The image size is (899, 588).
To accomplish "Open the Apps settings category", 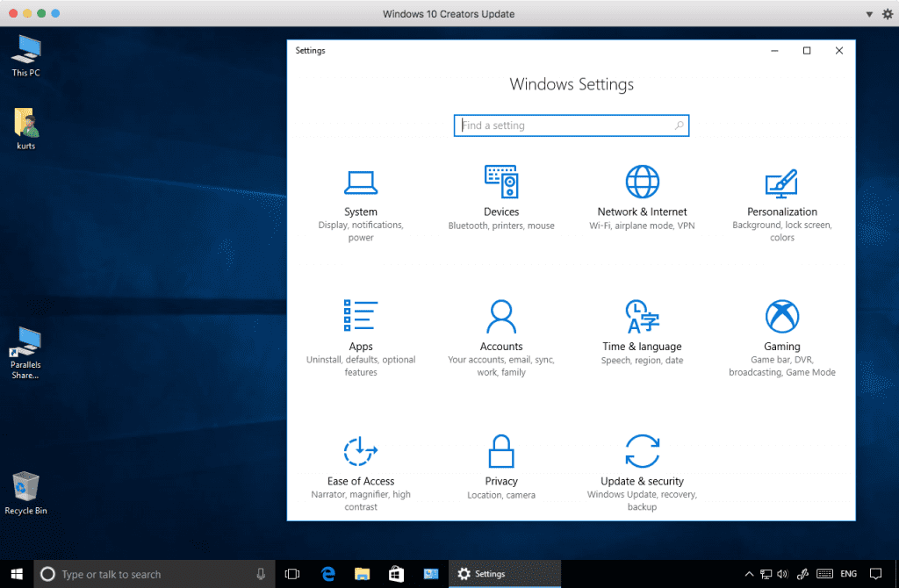I will coord(361,338).
